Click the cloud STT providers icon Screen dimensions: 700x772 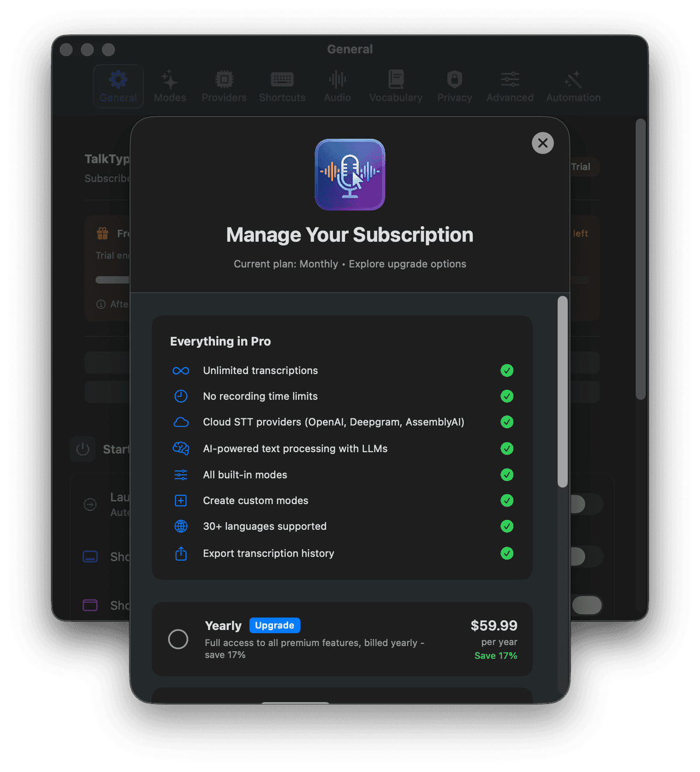click(x=181, y=422)
